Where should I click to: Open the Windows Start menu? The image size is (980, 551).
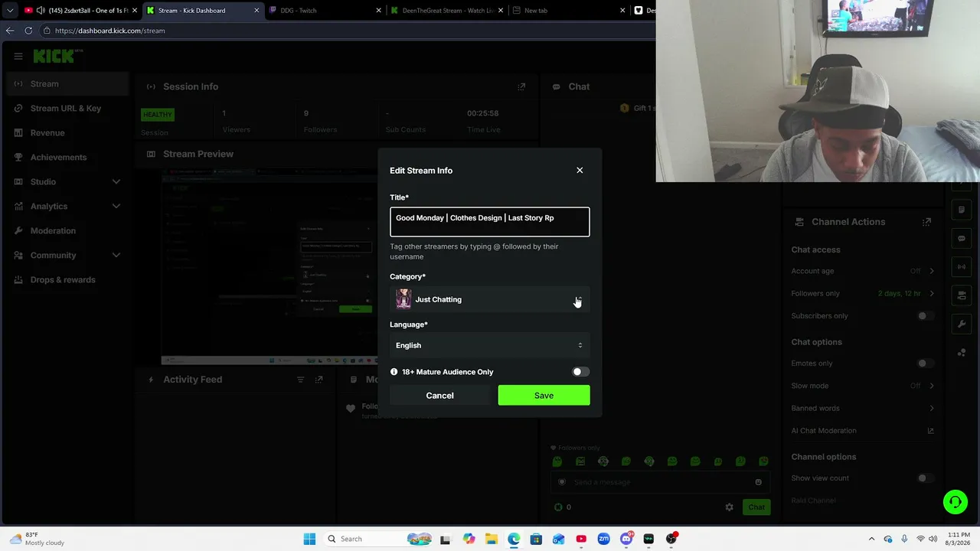tap(309, 539)
